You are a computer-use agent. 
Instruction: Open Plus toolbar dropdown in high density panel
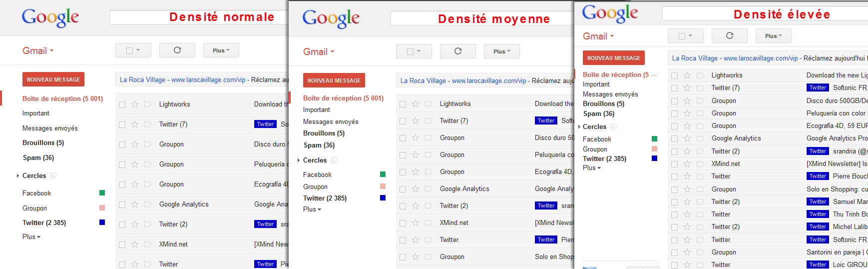774,35
